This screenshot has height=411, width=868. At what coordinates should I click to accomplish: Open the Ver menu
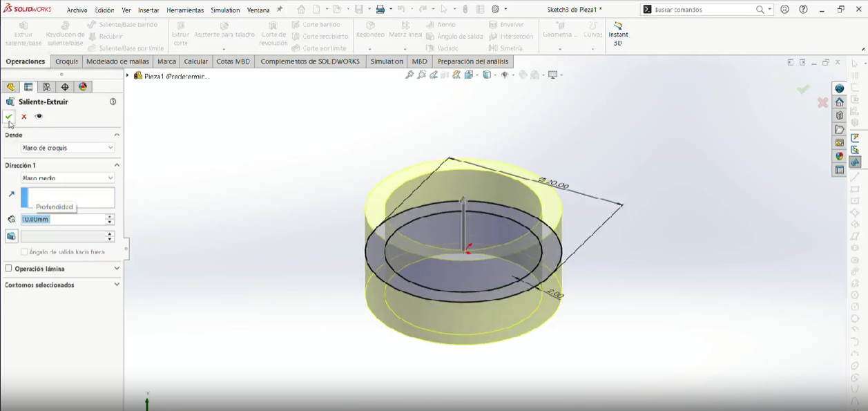click(126, 10)
